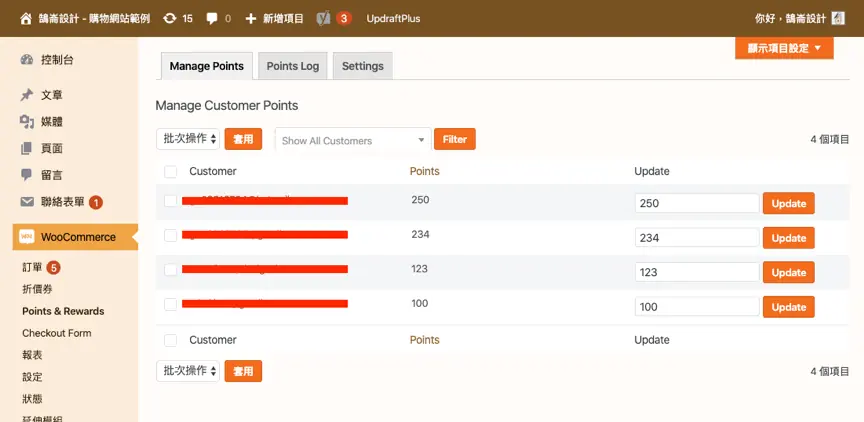Screen dimensions: 864x422
Task: Open the comments bubble icon in admin bar
Action: point(212,19)
